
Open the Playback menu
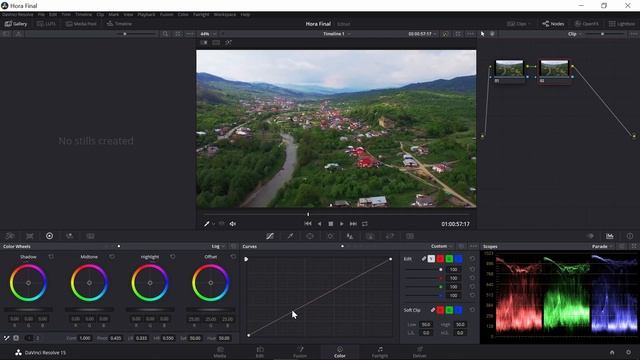click(x=146, y=14)
